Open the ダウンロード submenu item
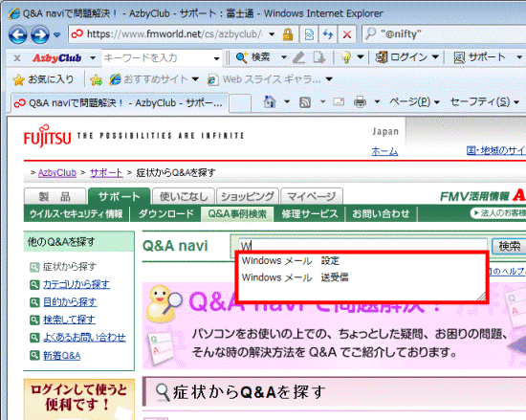The width and height of the screenshot is (526, 420). [x=166, y=214]
